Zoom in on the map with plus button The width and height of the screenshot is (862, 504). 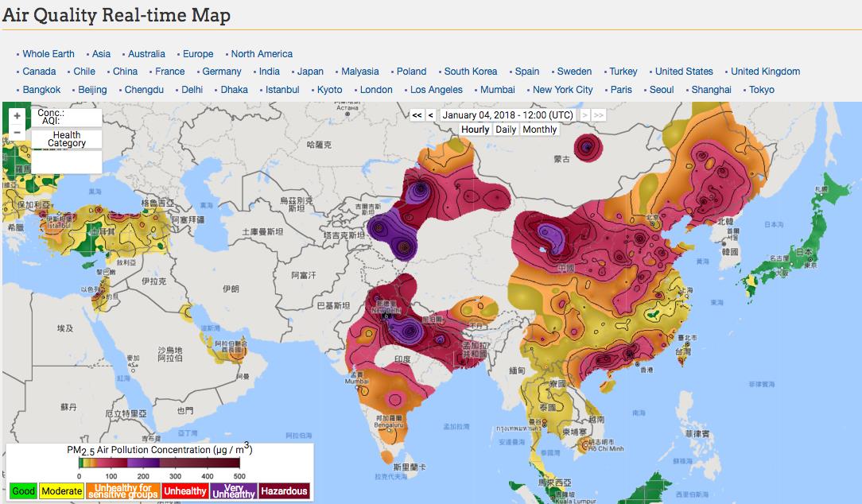point(17,116)
